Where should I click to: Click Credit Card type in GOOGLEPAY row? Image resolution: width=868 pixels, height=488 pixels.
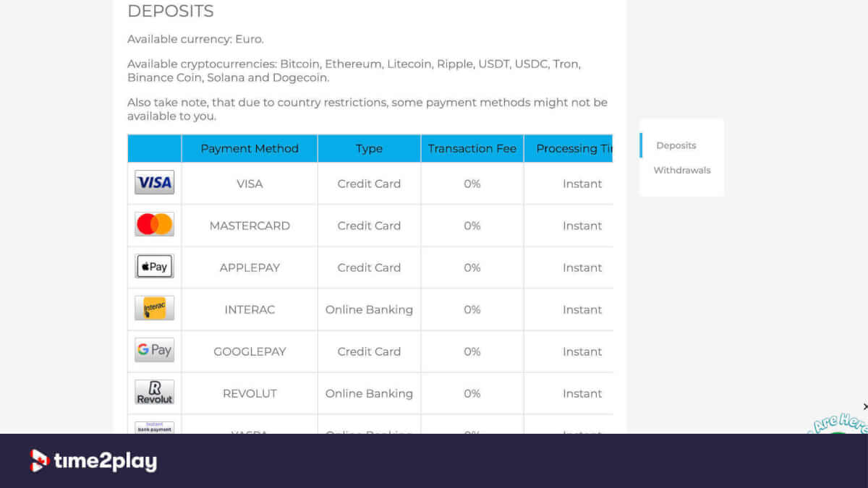coord(369,351)
